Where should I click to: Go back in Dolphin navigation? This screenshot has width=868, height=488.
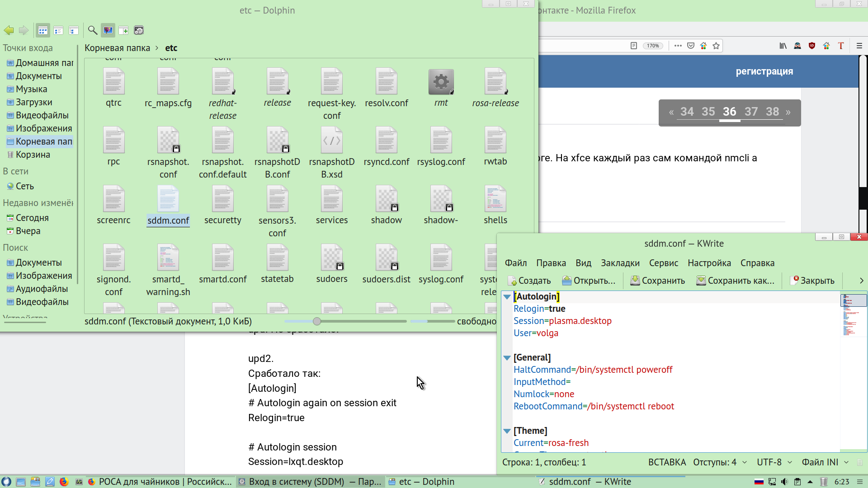9,30
